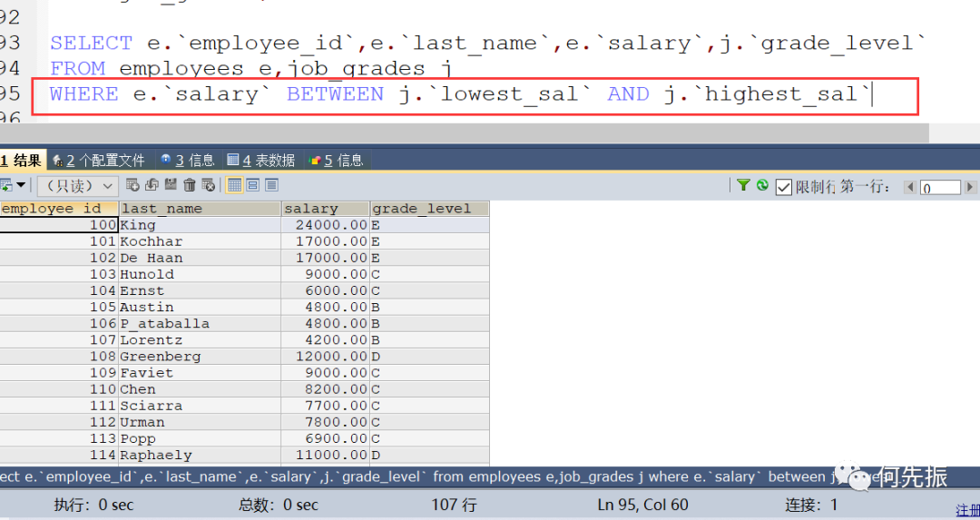Select the P_ataballa cell

pyautogui.click(x=200, y=324)
